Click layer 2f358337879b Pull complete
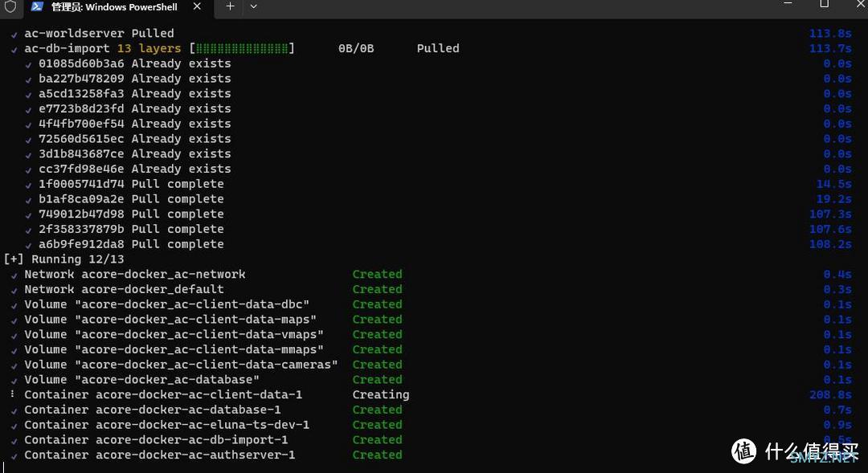868x473 pixels. (x=131, y=229)
